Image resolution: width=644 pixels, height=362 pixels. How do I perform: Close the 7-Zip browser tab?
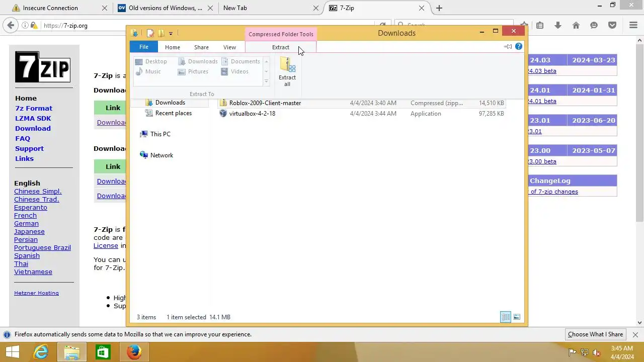click(x=422, y=8)
